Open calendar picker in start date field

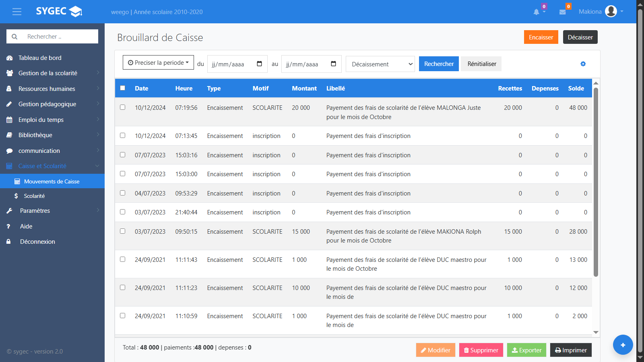coord(259,64)
